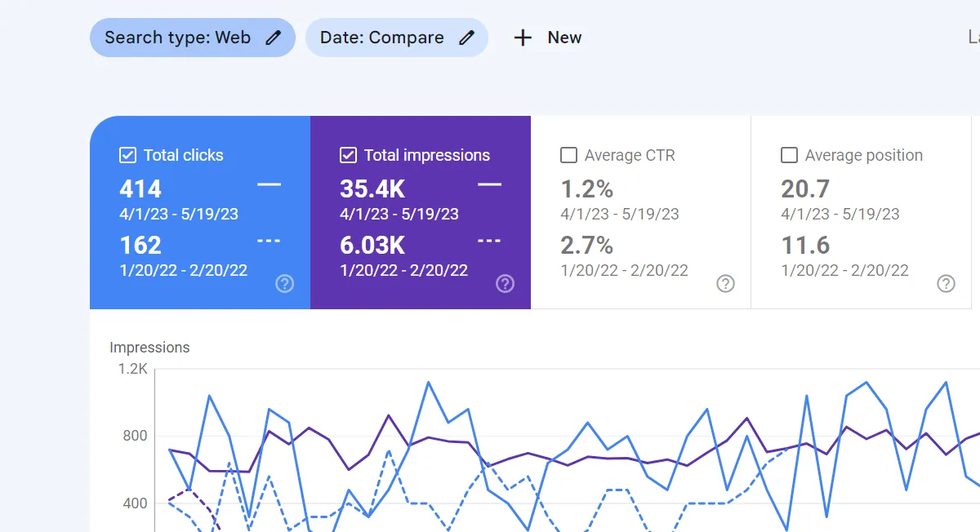Screen dimensions: 980x532
Task: Click pencil icon on Date: Compare chip
Action: click(x=466, y=38)
